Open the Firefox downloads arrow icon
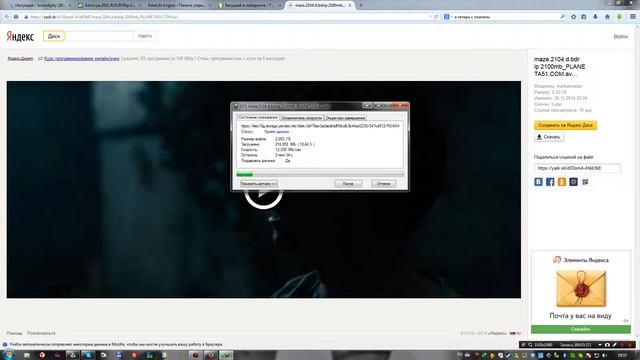Viewport: 640px width, 360px height. coord(596,17)
